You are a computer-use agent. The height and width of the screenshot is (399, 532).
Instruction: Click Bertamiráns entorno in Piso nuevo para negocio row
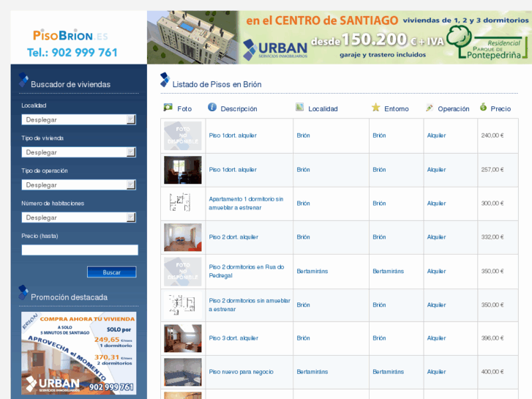pos(388,372)
